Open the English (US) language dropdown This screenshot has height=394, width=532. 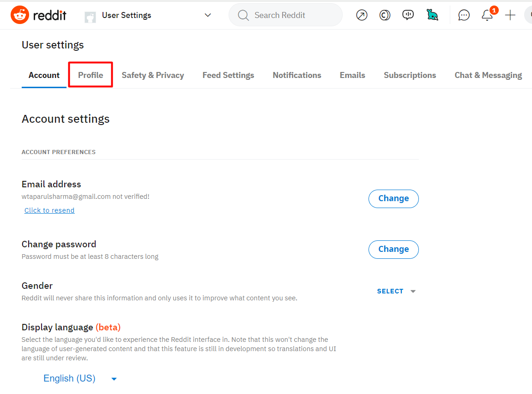point(80,379)
